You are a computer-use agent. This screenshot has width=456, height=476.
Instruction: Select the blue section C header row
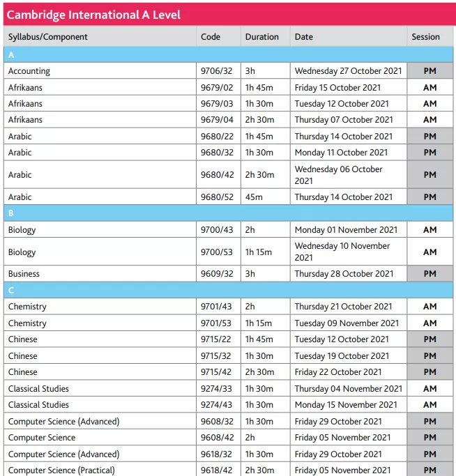(228, 290)
